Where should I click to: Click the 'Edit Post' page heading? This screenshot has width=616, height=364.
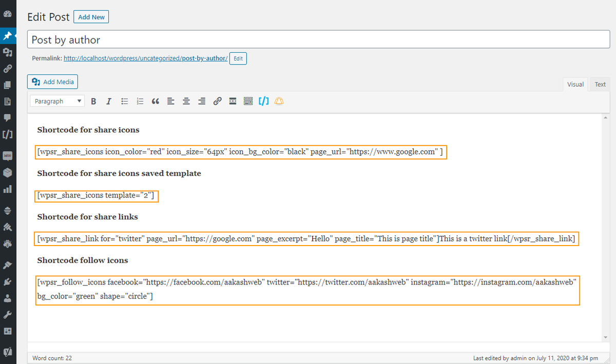(x=48, y=17)
